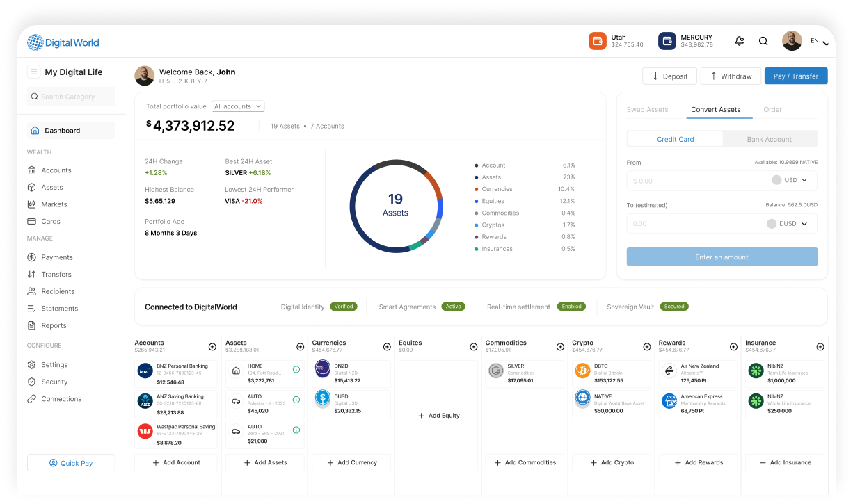Click the Withdraw button

click(731, 76)
